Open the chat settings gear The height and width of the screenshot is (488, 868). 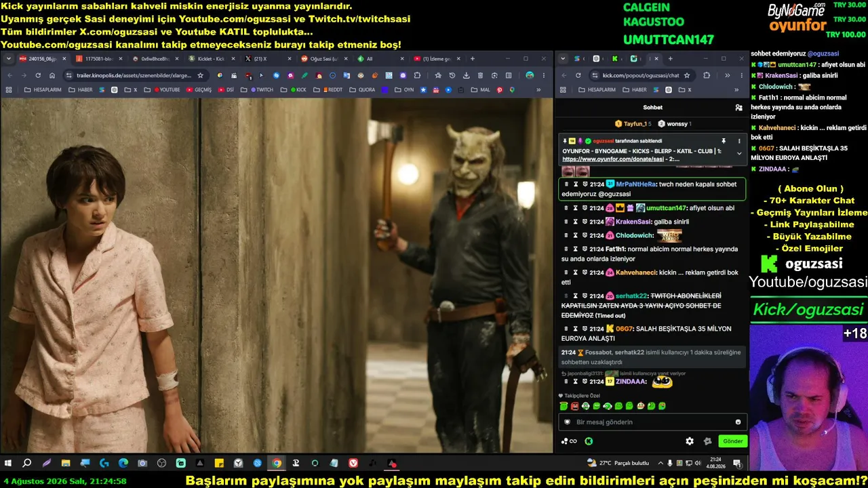point(690,441)
